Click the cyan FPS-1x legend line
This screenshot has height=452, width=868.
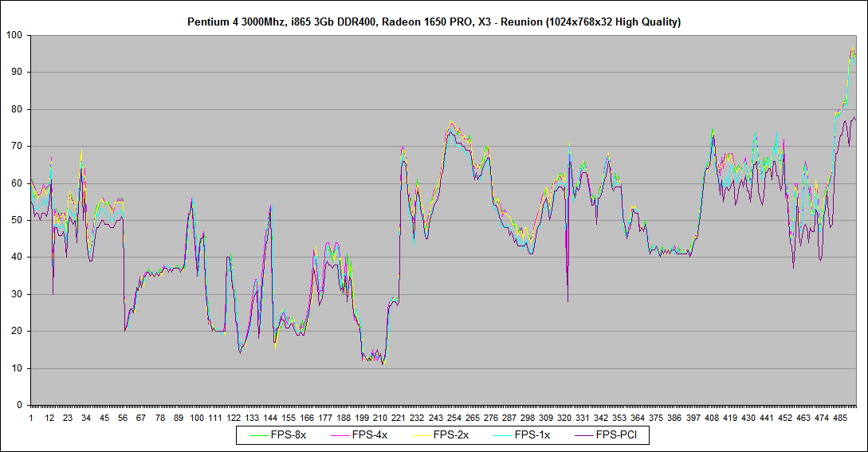[503, 435]
